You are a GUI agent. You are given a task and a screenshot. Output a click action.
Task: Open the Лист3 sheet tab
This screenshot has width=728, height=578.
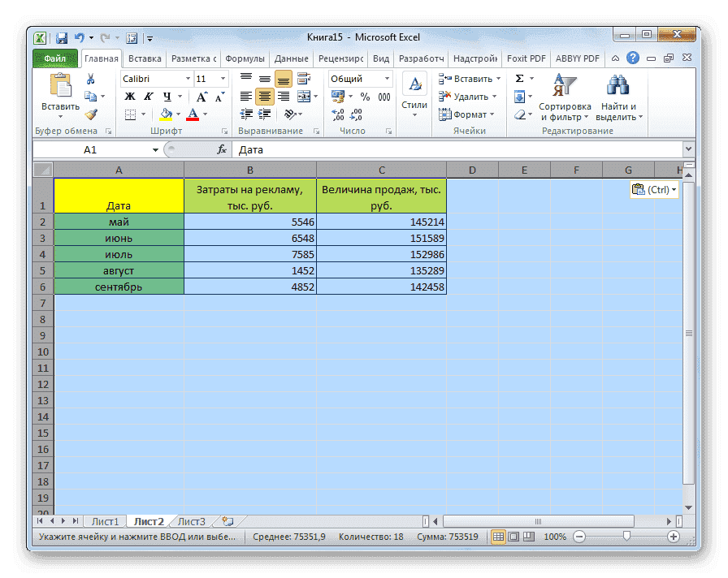[x=191, y=522]
